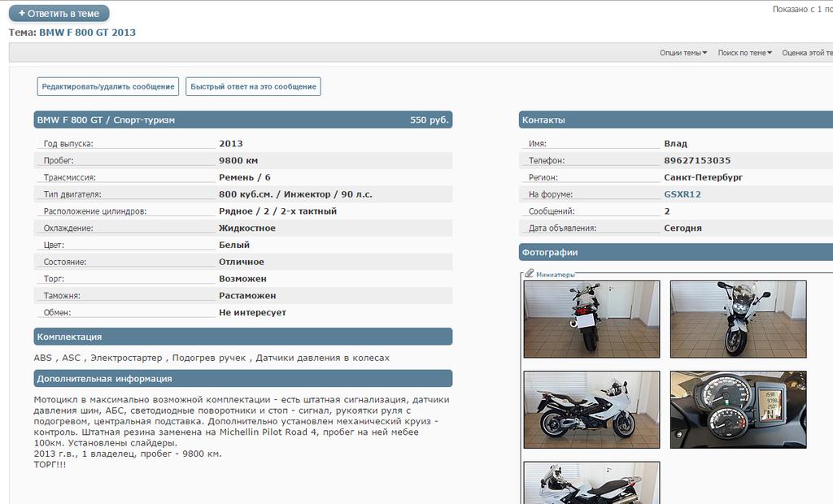The width and height of the screenshot is (833, 504).
Task: Expand the "Опции темы" dropdown menu
Action: [x=683, y=53]
